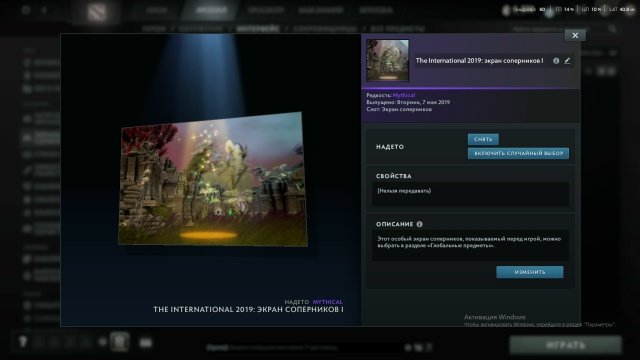Image resolution: width=640 pixels, height=360 pixels.
Task: Open help via the question mark icon
Action: pyautogui.click(x=23, y=341)
